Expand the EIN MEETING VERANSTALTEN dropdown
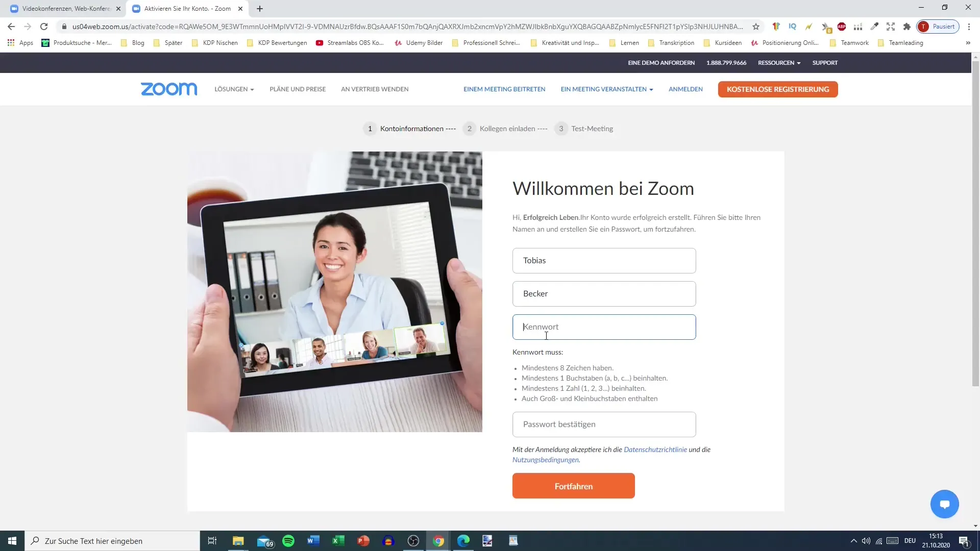This screenshot has width=980, height=551. (607, 89)
